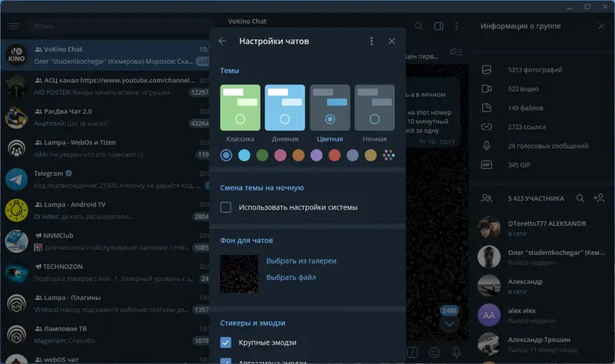
Task: Open Lampa - Android TV chat
Action: [105, 210]
